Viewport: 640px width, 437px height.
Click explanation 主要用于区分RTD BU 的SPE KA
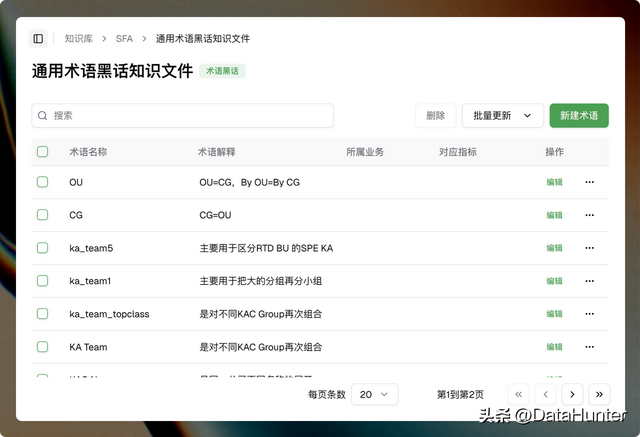point(266,248)
